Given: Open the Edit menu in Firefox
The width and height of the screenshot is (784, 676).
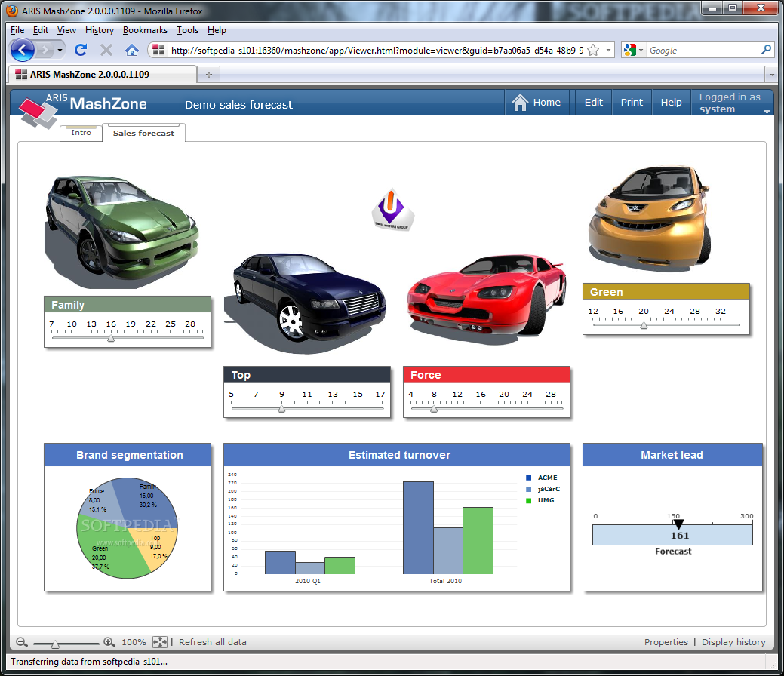Looking at the screenshot, I should pos(41,30).
